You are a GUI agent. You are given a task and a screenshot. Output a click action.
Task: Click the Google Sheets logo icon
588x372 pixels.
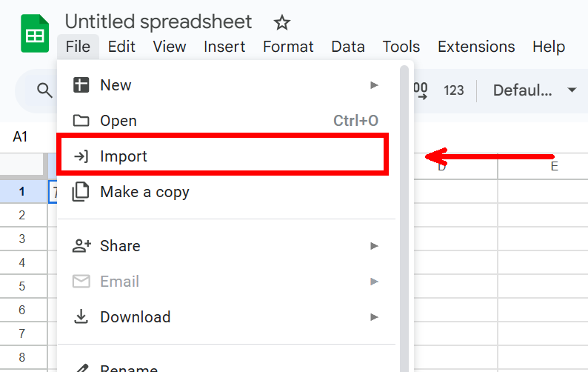pos(34,34)
